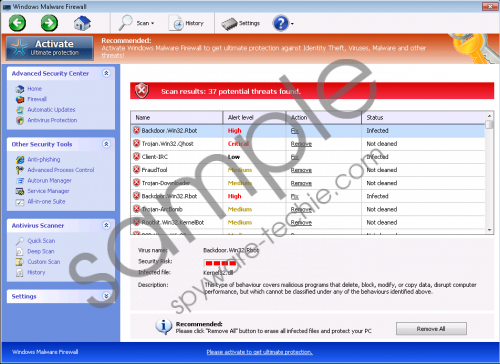Open the Service Manager link
Viewport: 500px width, 364px height.
(49, 191)
